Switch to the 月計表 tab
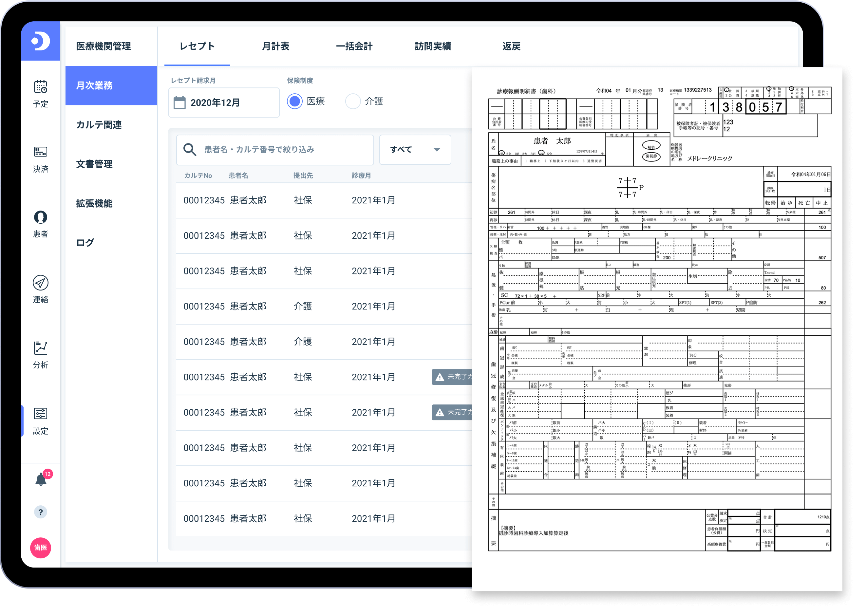Screen dimensions: 866x616 point(276,46)
